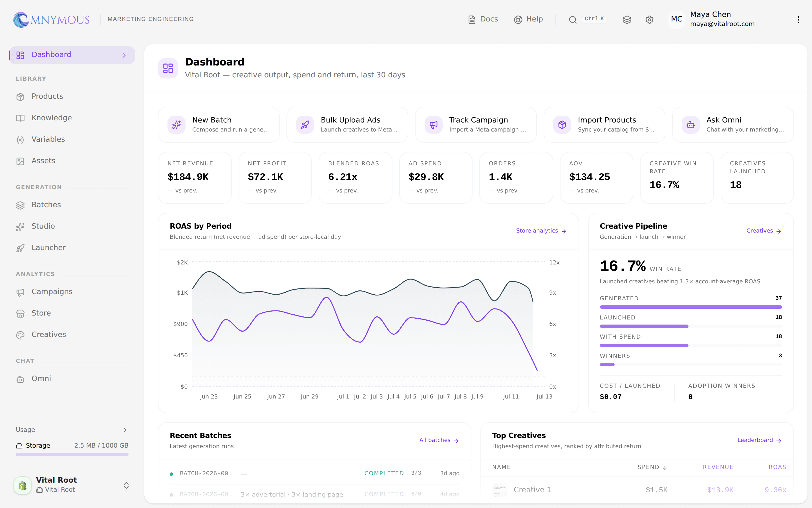The width and height of the screenshot is (812, 508).
Task: Start a New Batch
Action: pyautogui.click(x=219, y=125)
